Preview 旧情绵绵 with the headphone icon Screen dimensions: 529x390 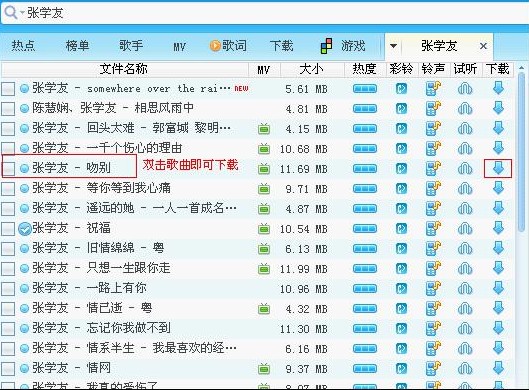click(x=465, y=249)
